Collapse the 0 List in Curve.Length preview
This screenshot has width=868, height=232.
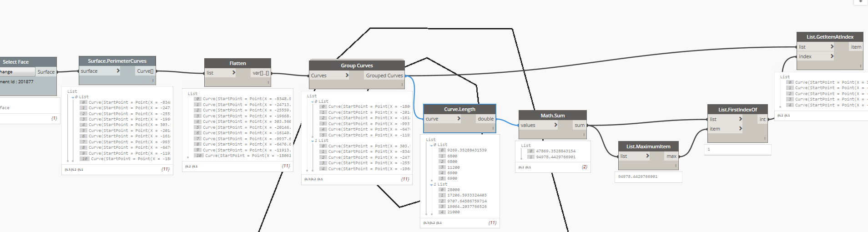coord(432,145)
